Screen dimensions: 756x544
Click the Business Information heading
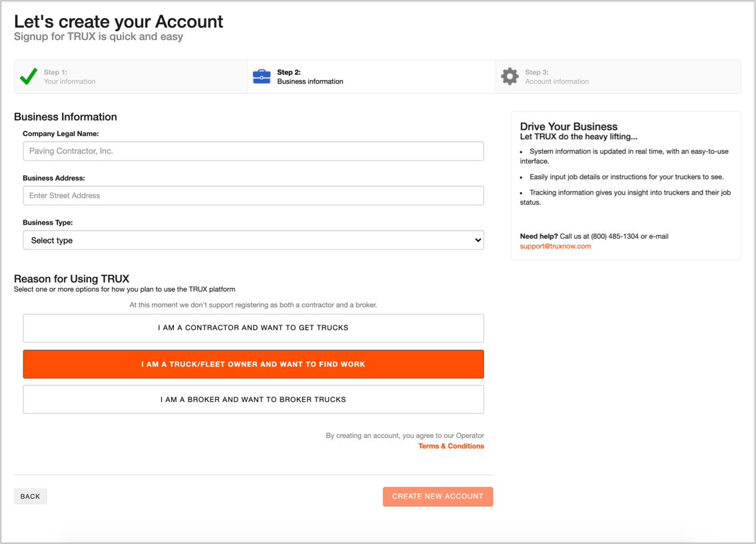point(65,117)
